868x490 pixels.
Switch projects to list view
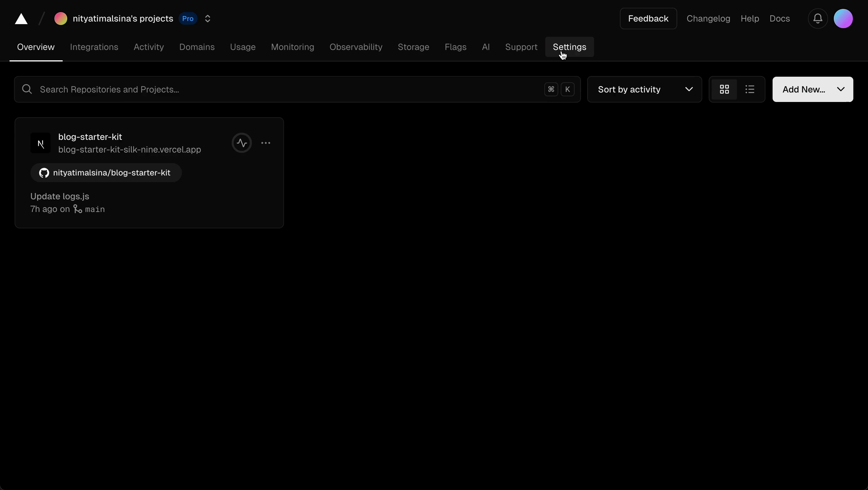pyautogui.click(x=750, y=89)
